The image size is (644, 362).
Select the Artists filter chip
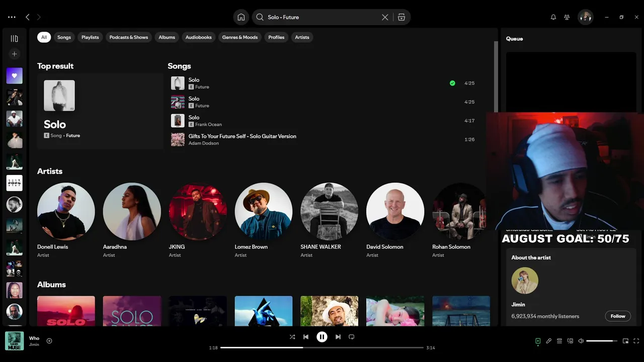click(x=302, y=37)
